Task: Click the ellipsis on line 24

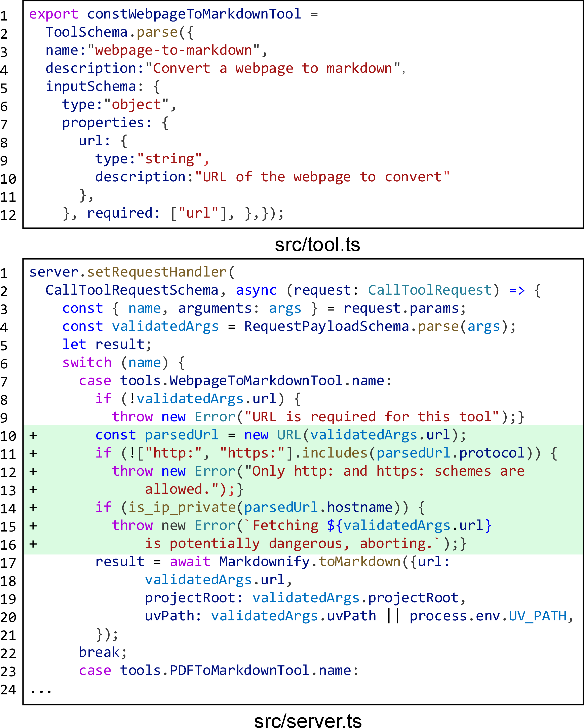Action: (x=41, y=692)
